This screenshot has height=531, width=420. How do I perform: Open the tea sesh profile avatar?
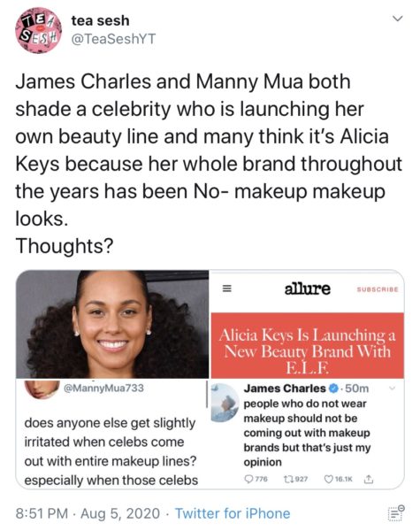[x=38, y=30]
